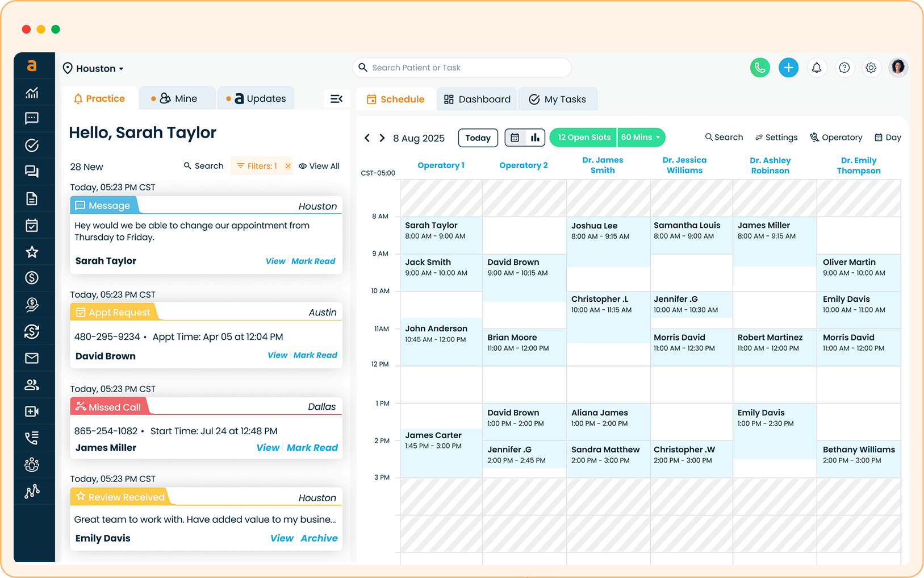
Task: Open the envelope mail icon in sidebar
Action: click(x=32, y=358)
